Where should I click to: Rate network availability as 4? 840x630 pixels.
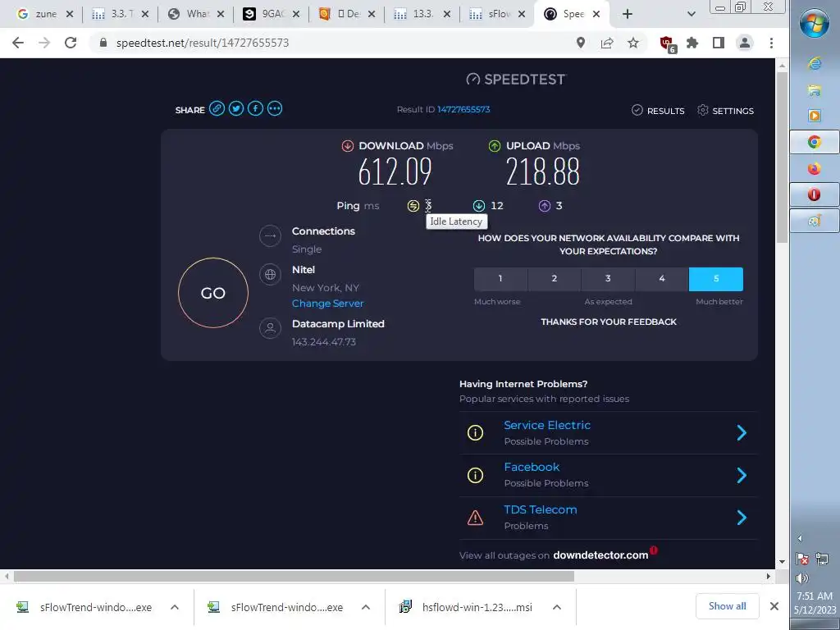662,279
